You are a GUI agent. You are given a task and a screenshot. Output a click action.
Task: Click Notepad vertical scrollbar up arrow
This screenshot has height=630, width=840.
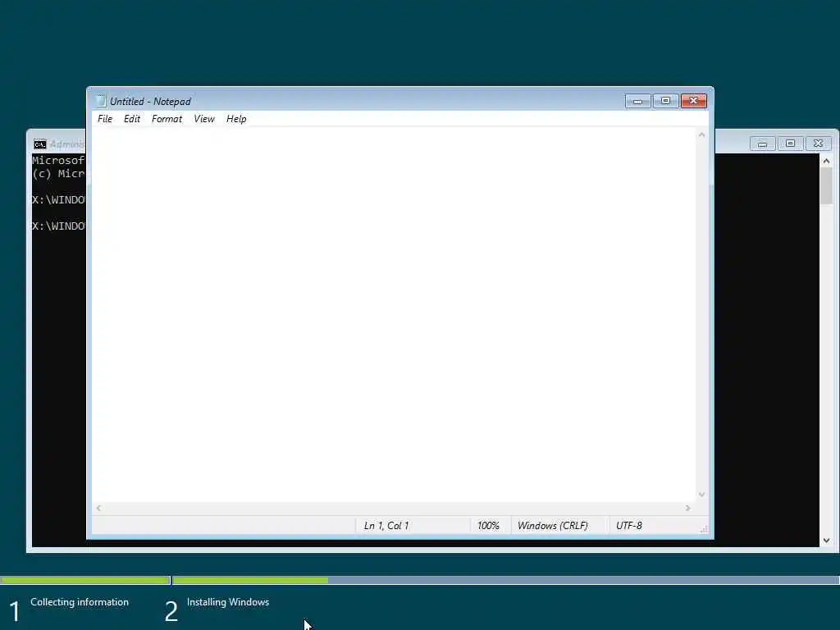tap(702, 135)
